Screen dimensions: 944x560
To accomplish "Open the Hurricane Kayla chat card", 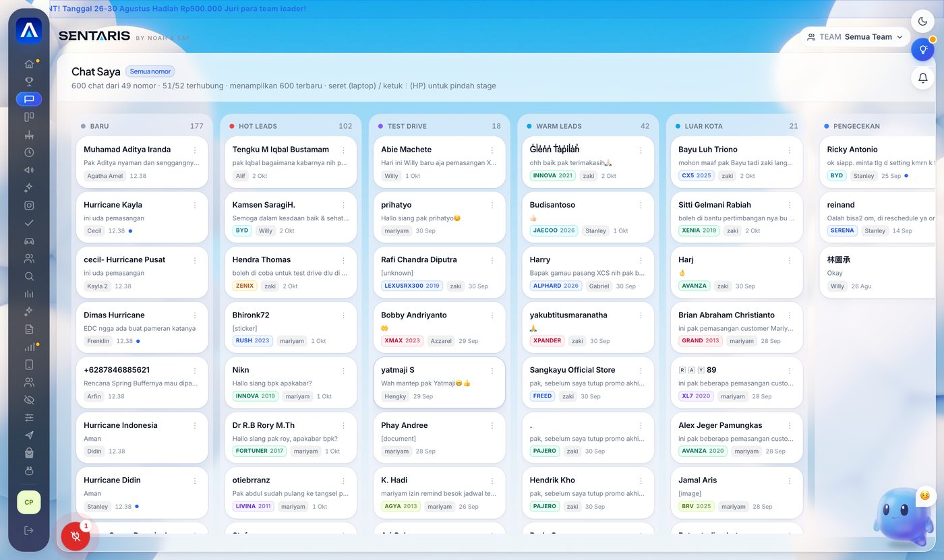I will pos(142,217).
